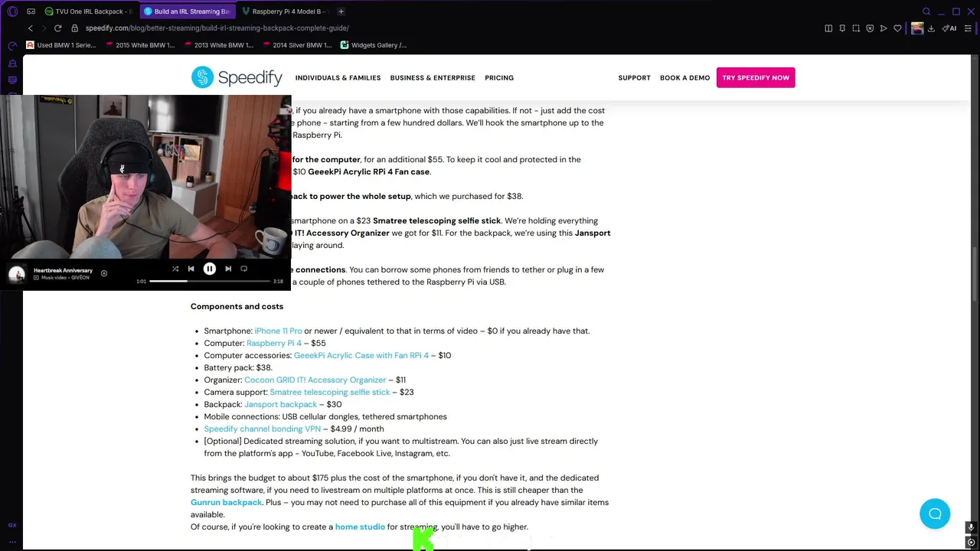Click Try Speedify Now button

pos(756,77)
